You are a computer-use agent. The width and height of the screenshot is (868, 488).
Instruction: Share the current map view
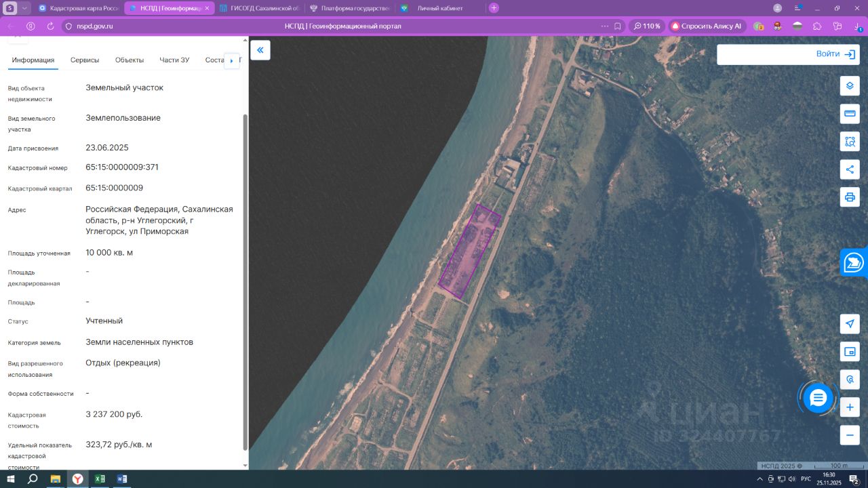(x=850, y=169)
